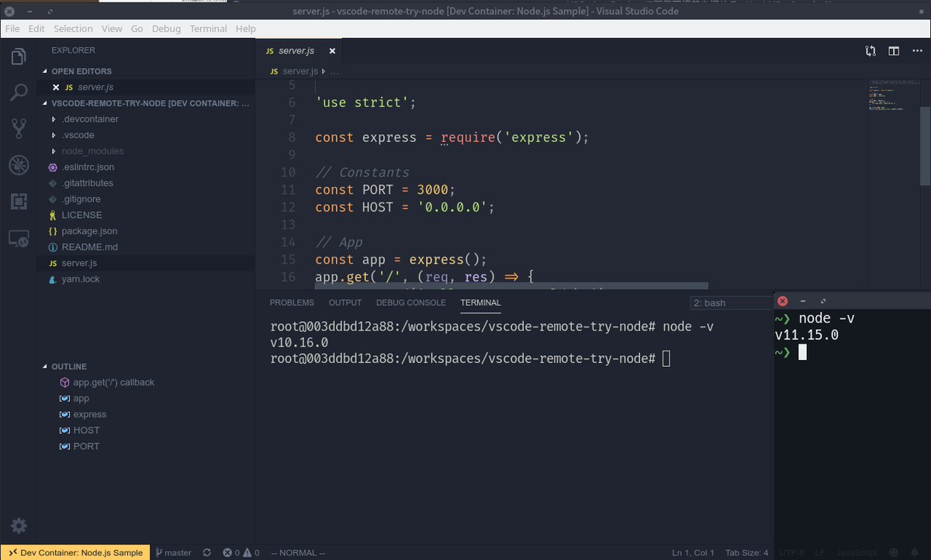
Task: Open the Remote Explorer view
Action: 19,238
